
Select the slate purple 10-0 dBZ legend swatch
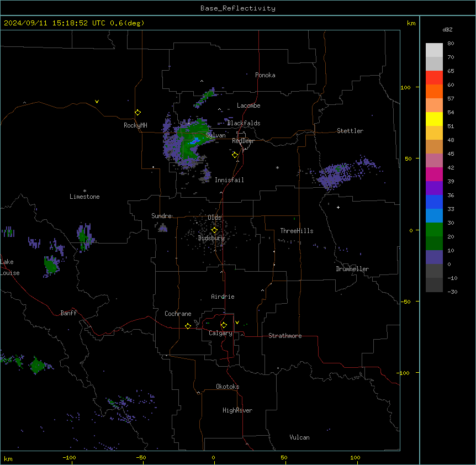434,257
